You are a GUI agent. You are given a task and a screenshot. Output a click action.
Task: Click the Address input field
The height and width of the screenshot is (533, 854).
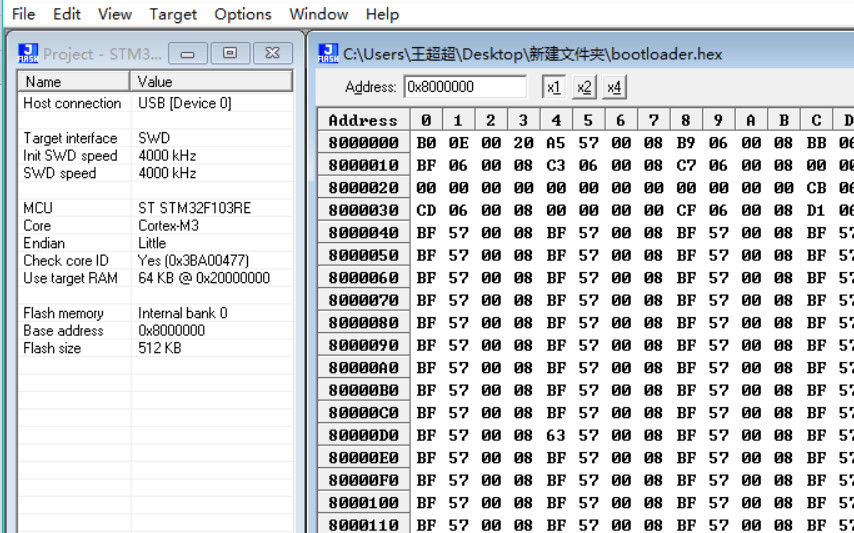[465, 87]
